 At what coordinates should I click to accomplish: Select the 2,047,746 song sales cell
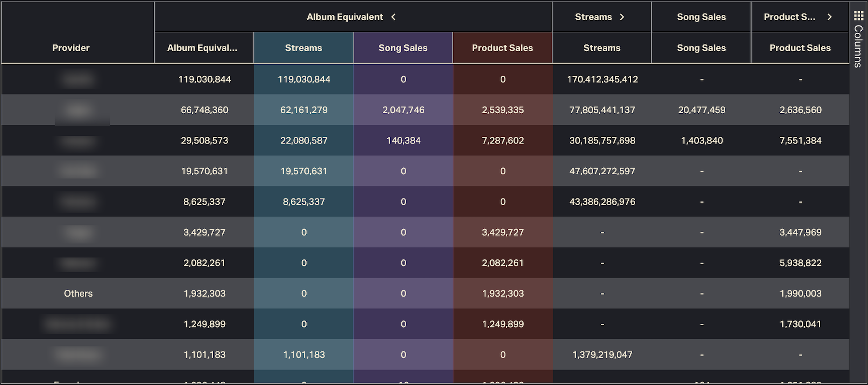coord(403,110)
